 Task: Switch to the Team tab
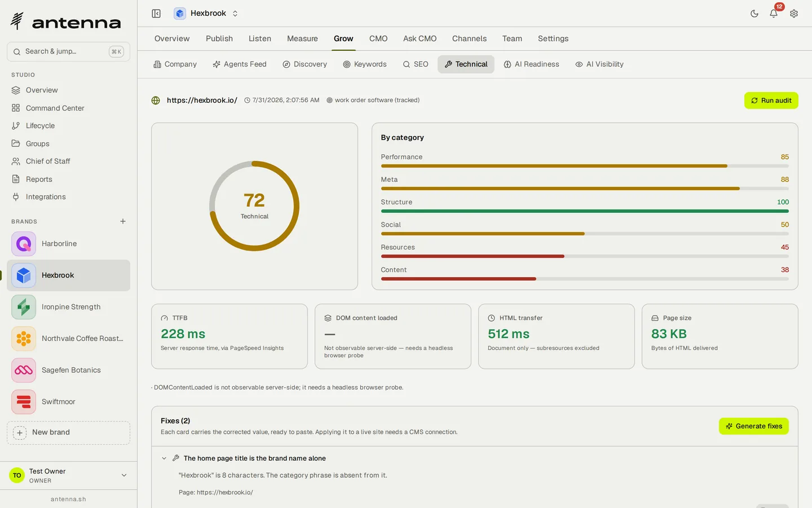(x=512, y=38)
